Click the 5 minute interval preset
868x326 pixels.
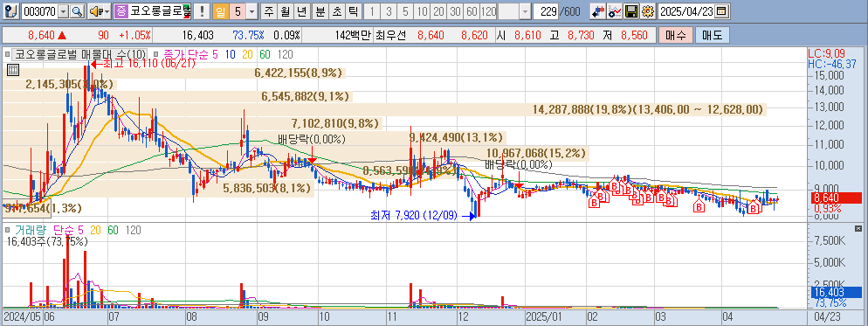tap(406, 11)
